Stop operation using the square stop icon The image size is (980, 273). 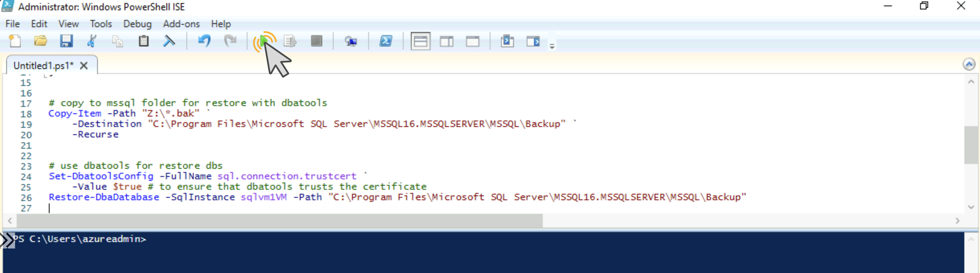coord(316,41)
